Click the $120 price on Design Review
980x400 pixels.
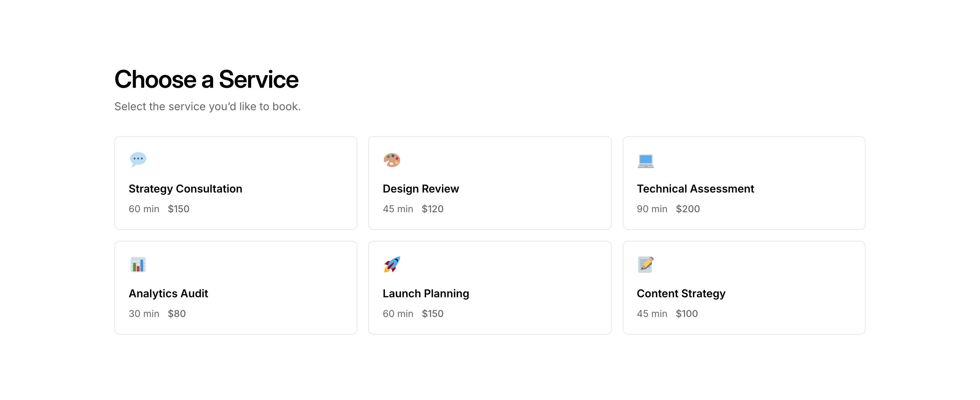click(432, 209)
